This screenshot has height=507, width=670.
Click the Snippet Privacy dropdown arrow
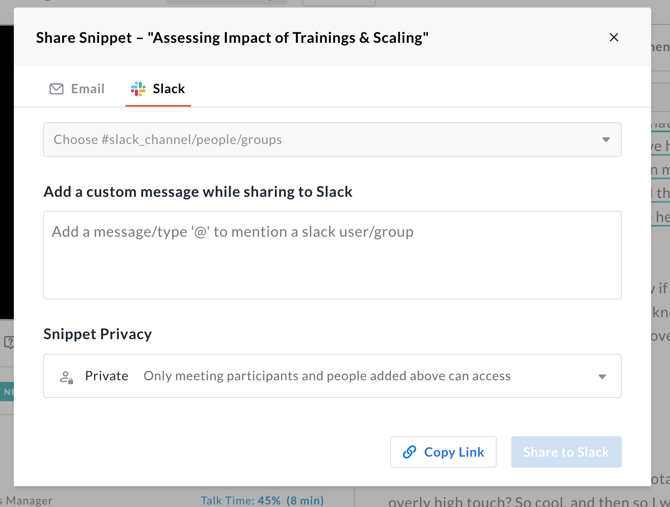[x=602, y=377]
